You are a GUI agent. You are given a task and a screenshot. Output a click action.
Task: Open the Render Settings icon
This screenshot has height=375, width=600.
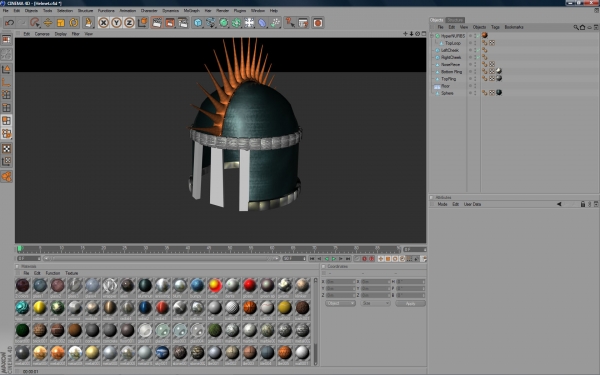click(183, 23)
